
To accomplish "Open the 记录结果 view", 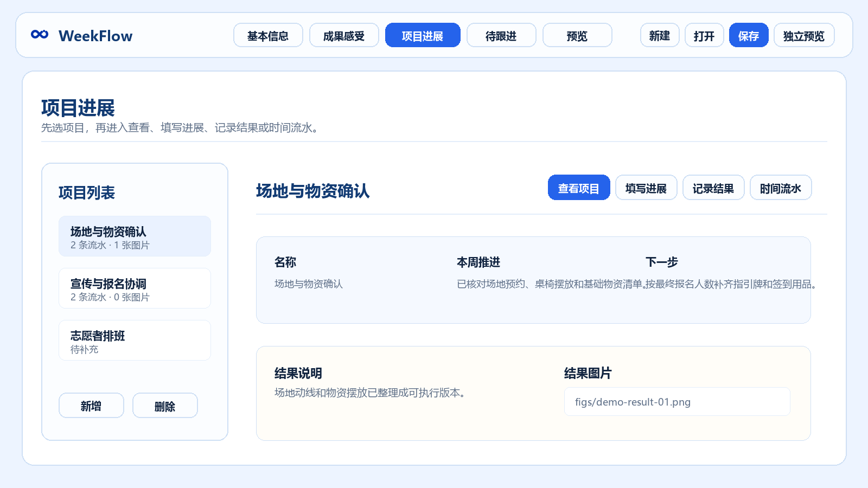I will coord(713,188).
